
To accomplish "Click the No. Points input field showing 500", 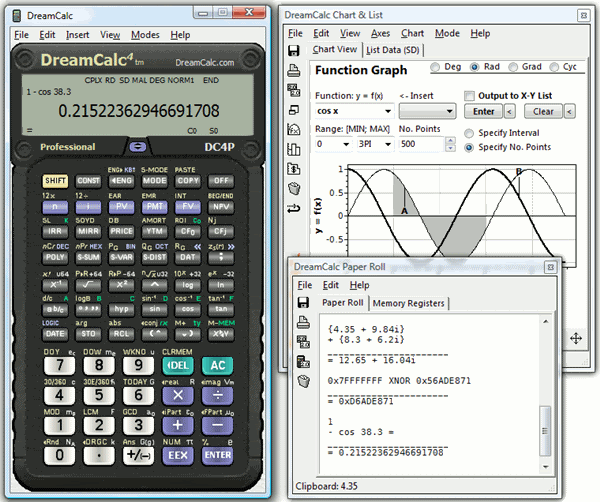I will click(421, 144).
